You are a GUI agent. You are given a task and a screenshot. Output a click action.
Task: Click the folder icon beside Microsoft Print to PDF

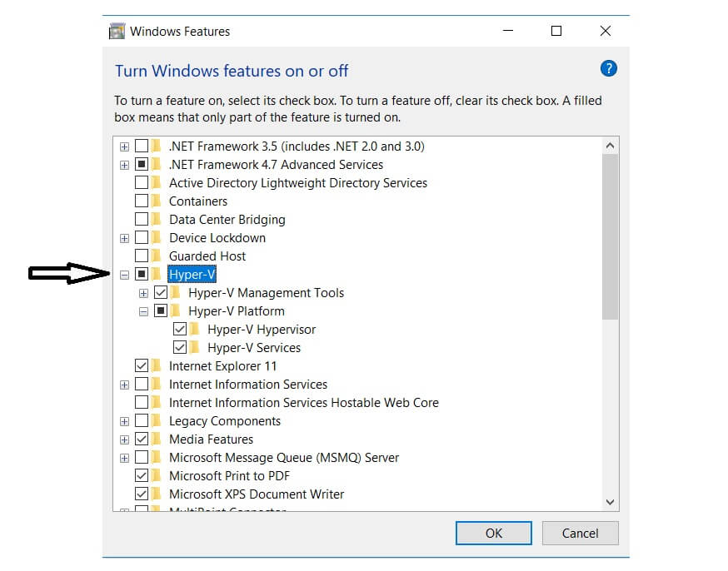(157, 476)
